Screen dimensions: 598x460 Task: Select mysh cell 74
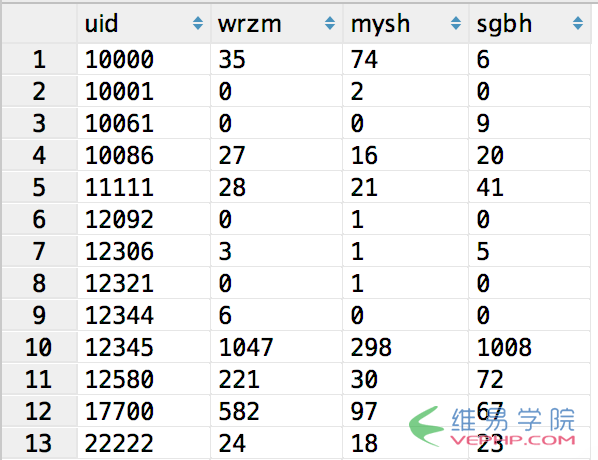click(x=406, y=59)
